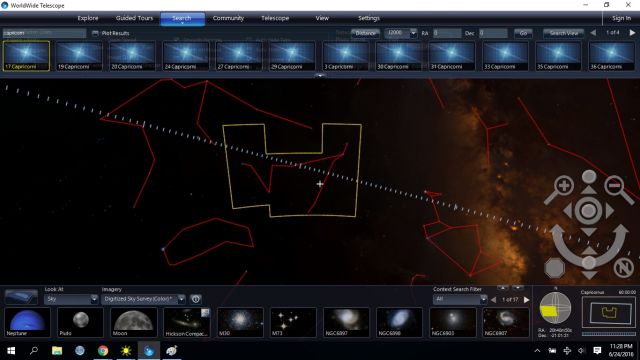Image resolution: width=640 pixels, height=360 pixels.
Task: Toggle the Plot Results checkbox
Action: (x=95, y=33)
